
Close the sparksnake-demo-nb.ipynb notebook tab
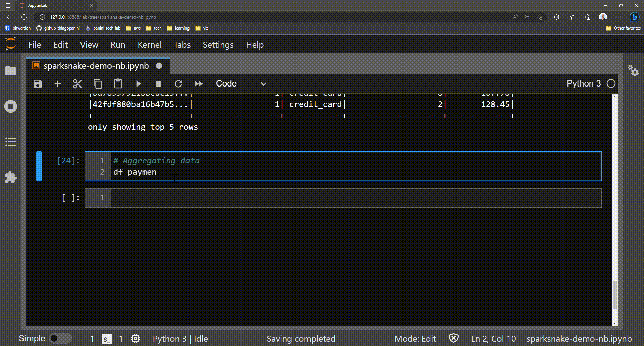[x=159, y=66]
